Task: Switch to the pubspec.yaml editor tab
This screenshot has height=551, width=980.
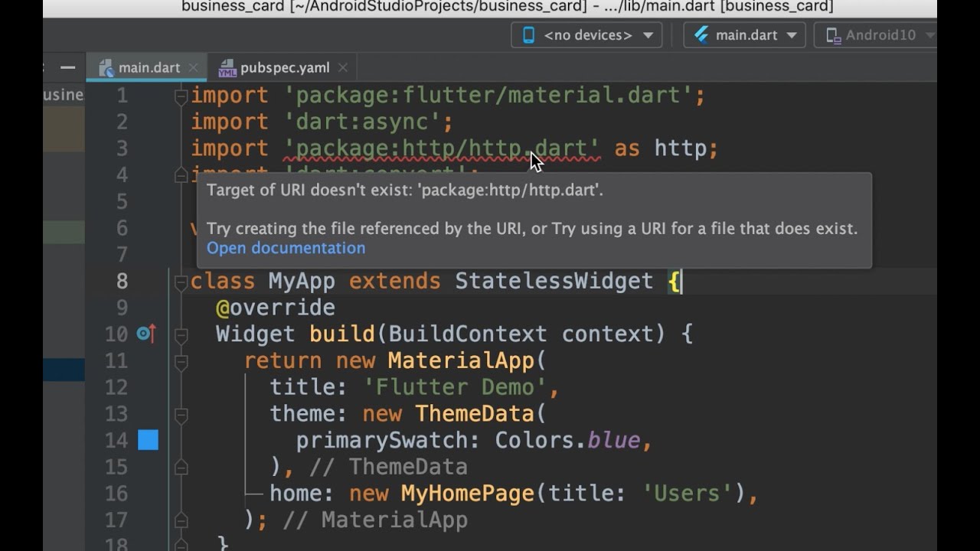Action: click(x=284, y=67)
